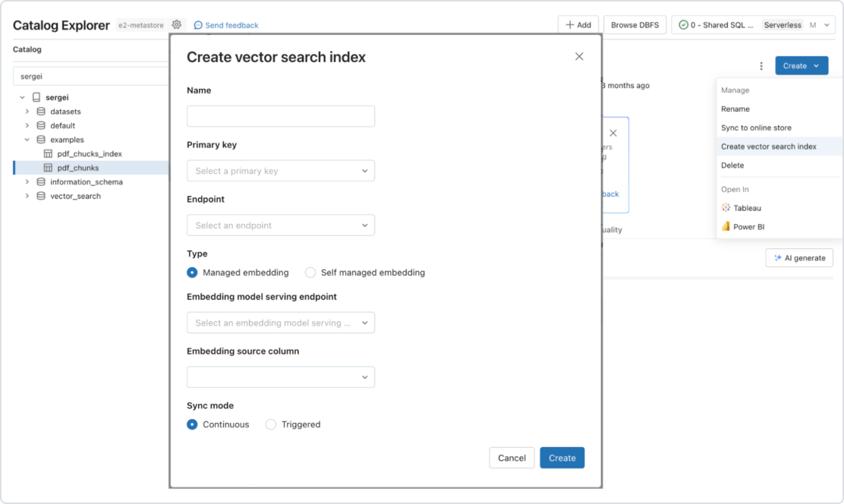844x504 pixels.
Task: Click the AI generate sparkle button
Action: coord(798,257)
